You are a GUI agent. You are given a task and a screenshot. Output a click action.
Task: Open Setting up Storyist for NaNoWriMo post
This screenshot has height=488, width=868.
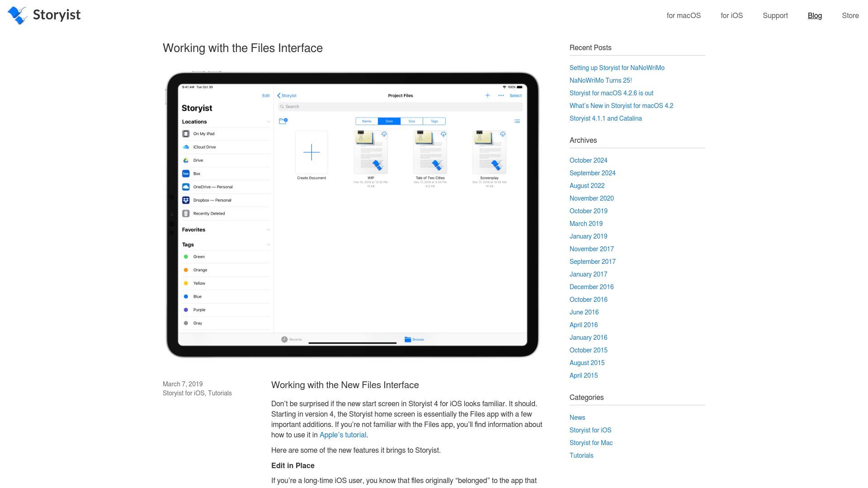(617, 68)
